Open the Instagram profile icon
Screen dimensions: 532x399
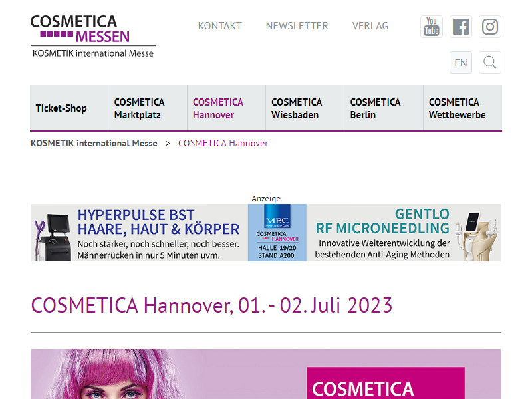[x=490, y=27]
